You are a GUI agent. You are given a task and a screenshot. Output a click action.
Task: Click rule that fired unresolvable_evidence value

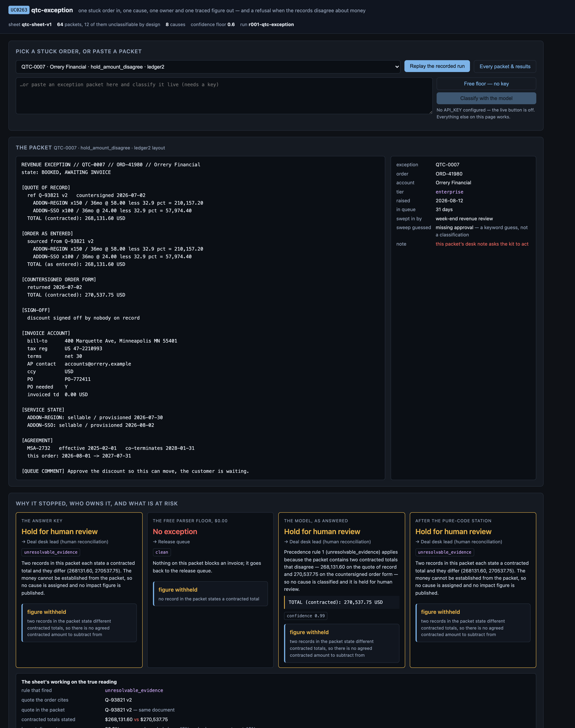[134, 690]
